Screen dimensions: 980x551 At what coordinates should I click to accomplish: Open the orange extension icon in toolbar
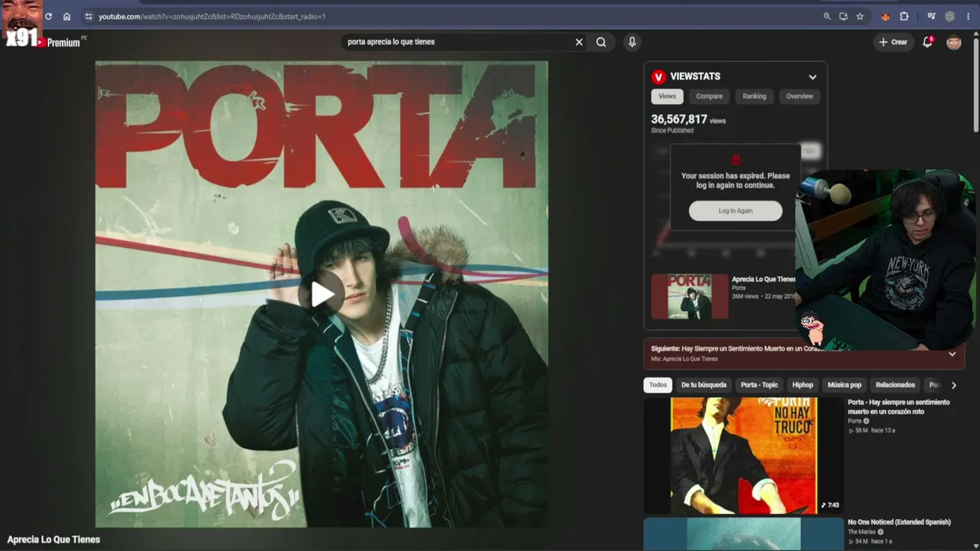(x=886, y=16)
